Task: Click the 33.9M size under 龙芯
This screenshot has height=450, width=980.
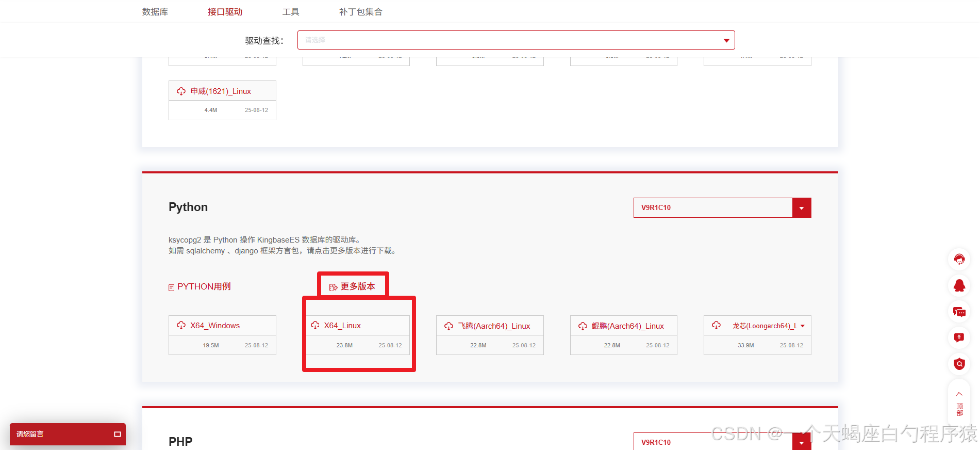Action: click(x=745, y=345)
